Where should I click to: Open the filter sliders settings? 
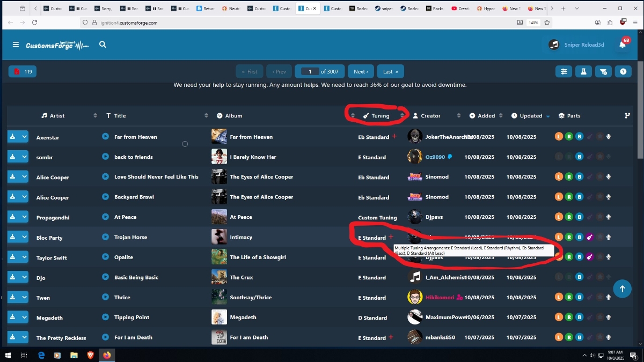[x=563, y=71]
